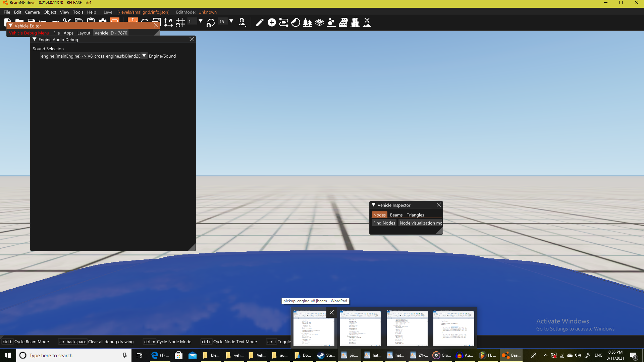Switch to the Triangles tab
The image size is (644, 362).
[415, 215]
